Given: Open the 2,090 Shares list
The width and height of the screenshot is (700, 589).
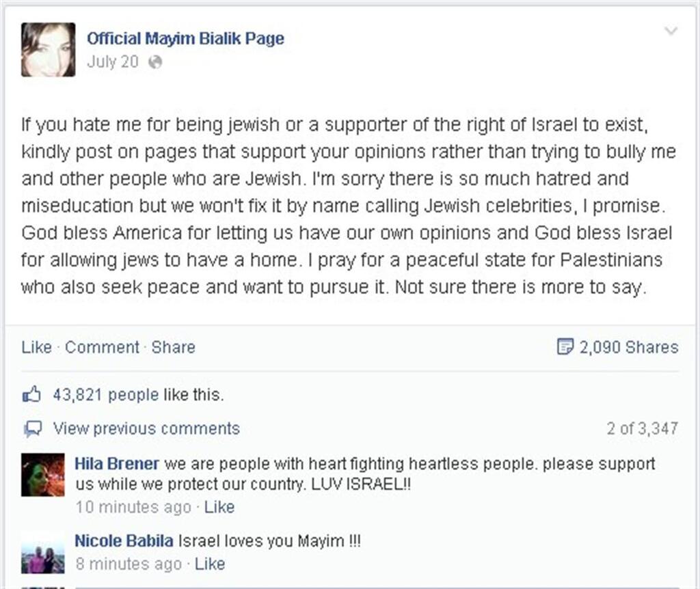Looking at the screenshot, I should point(629,347).
